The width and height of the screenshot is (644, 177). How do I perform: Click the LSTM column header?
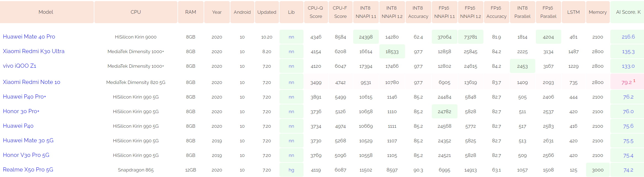tap(573, 12)
